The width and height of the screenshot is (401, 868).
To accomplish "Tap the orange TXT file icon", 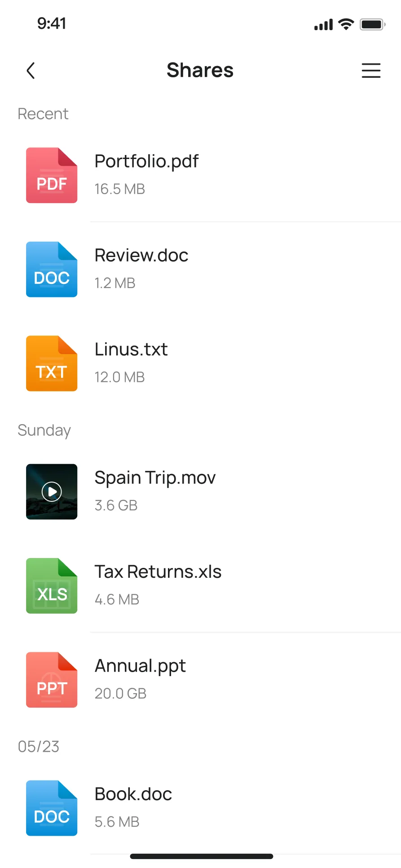I will pyautogui.click(x=52, y=363).
